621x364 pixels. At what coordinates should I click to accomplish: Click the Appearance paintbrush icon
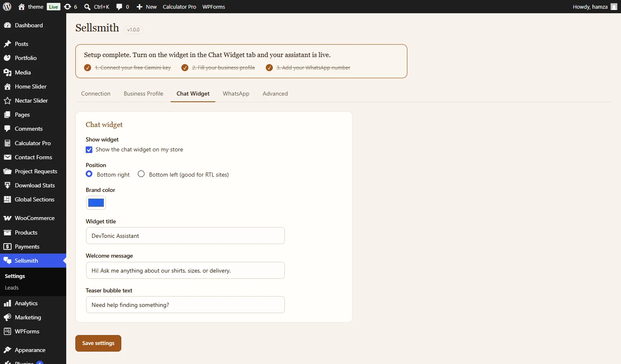tap(7, 350)
